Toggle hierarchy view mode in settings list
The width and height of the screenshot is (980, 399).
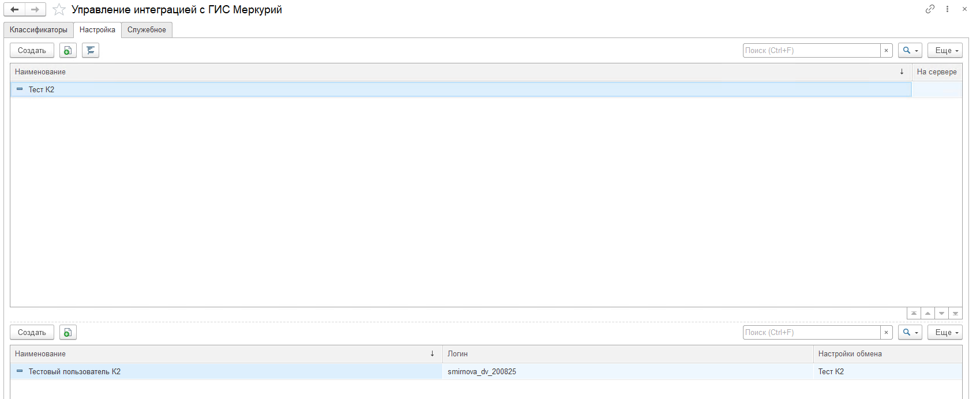click(x=91, y=51)
